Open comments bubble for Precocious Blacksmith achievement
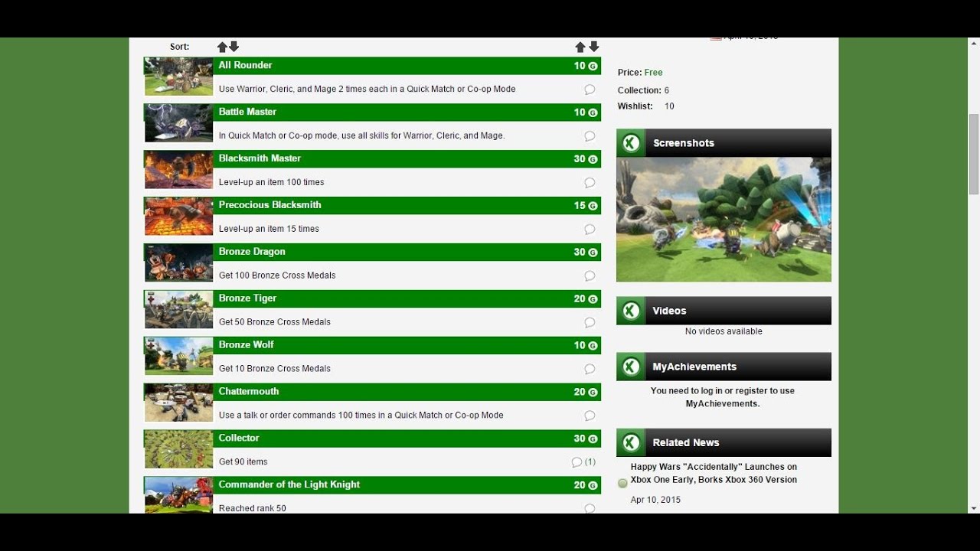Viewport: 980px width, 551px height. pyautogui.click(x=590, y=230)
